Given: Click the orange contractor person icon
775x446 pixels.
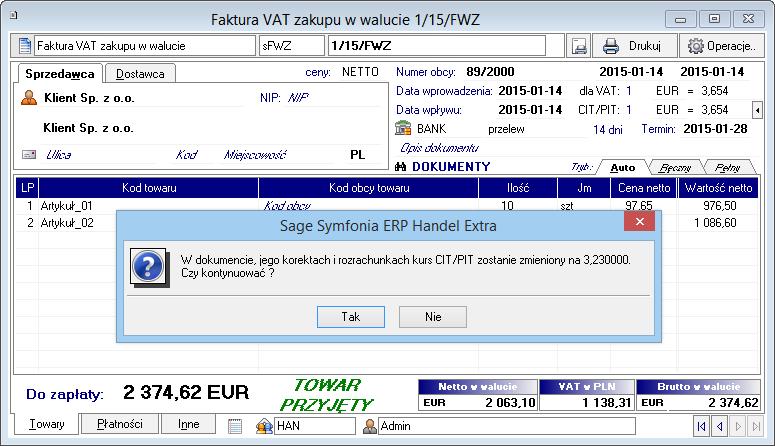Looking at the screenshot, I should [29, 98].
